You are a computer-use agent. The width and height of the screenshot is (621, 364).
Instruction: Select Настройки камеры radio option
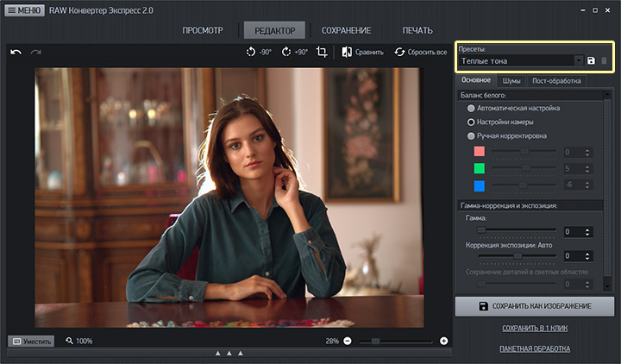471,122
